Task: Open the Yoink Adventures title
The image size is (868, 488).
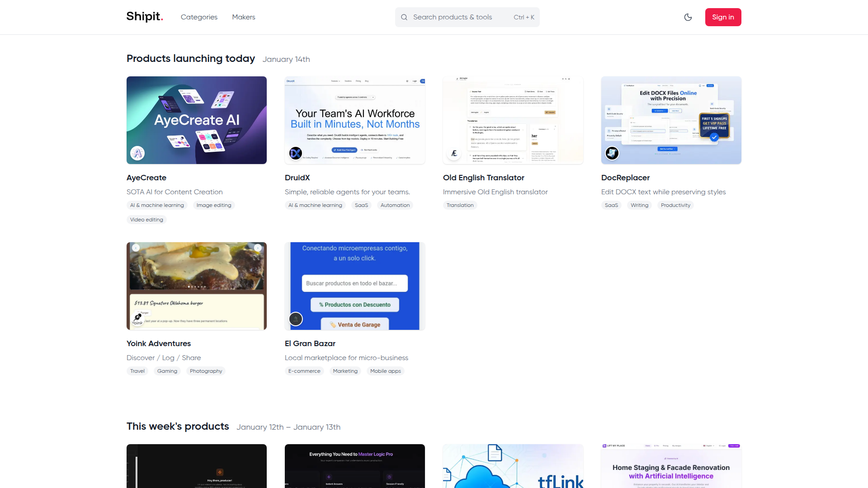Action: [x=159, y=343]
